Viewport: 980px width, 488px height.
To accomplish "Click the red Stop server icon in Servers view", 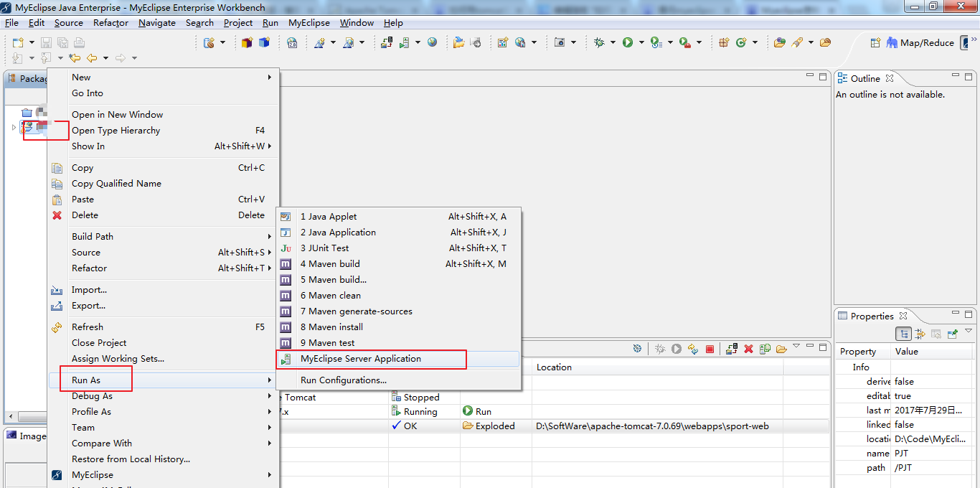I will (710, 349).
